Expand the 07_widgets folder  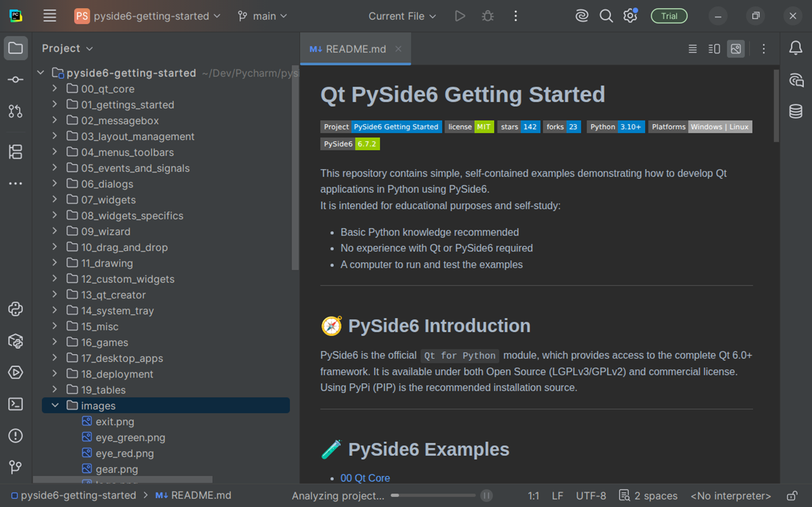(55, 200)
